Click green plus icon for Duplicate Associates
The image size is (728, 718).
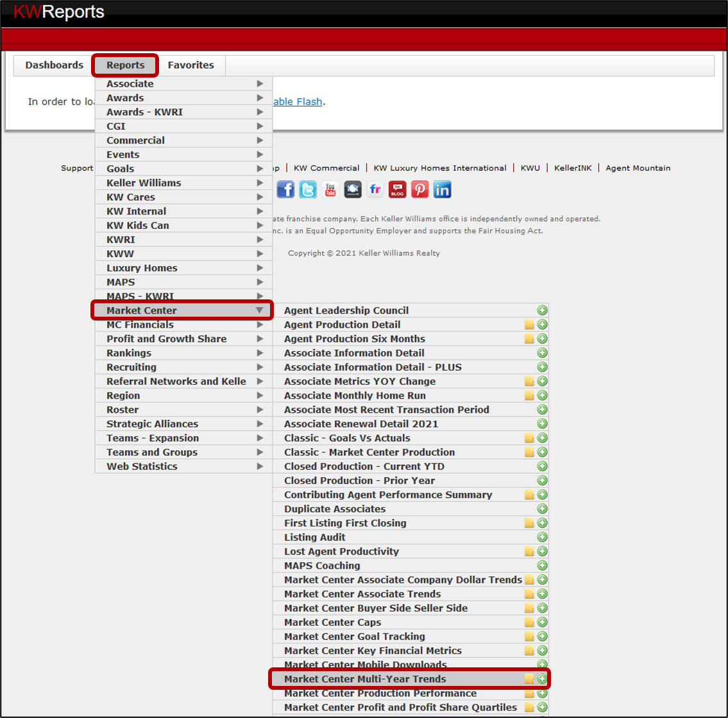click(x=542, y=508)
